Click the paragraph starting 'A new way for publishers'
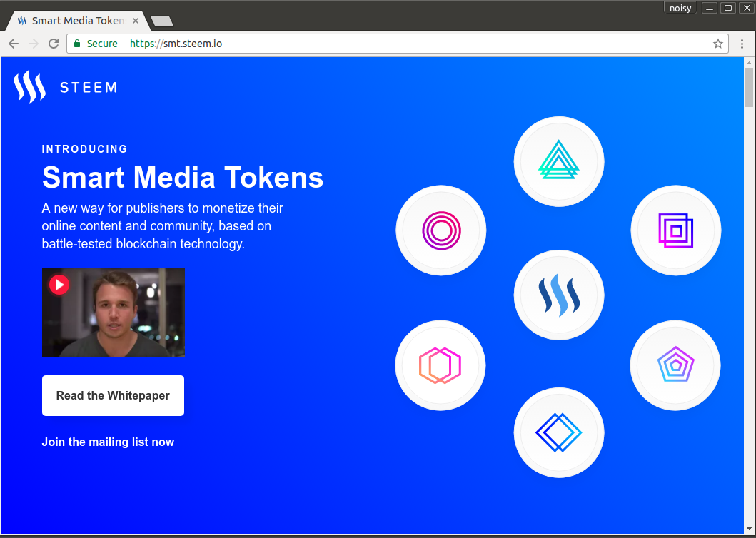This screenshot has height=538, width=756. [163, 226]
